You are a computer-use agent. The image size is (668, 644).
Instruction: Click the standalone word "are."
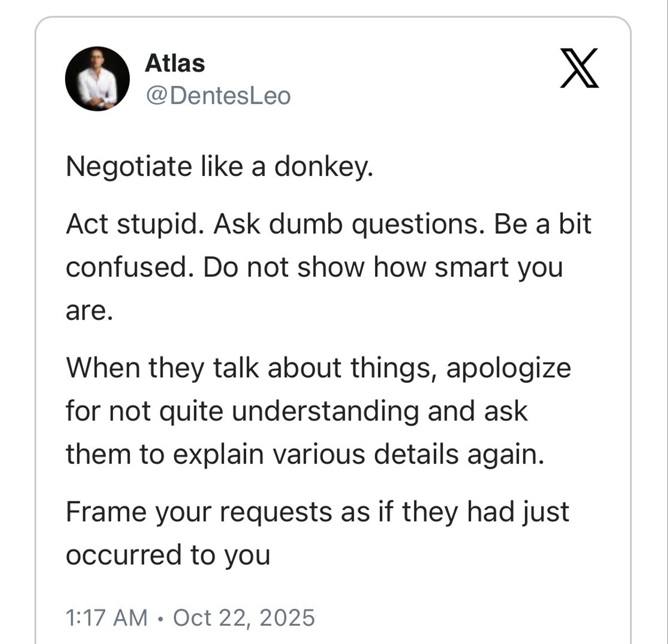(89, 311)
